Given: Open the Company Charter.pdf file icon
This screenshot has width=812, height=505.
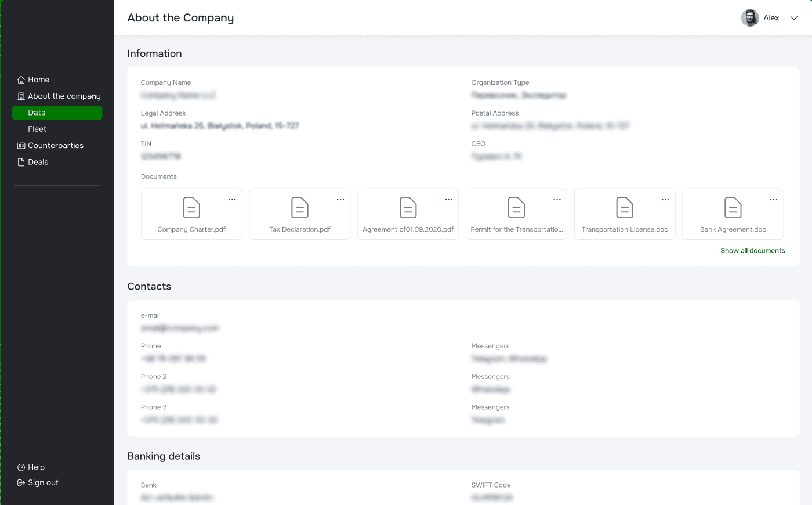Looking at the screenshot, I should 191,208.
